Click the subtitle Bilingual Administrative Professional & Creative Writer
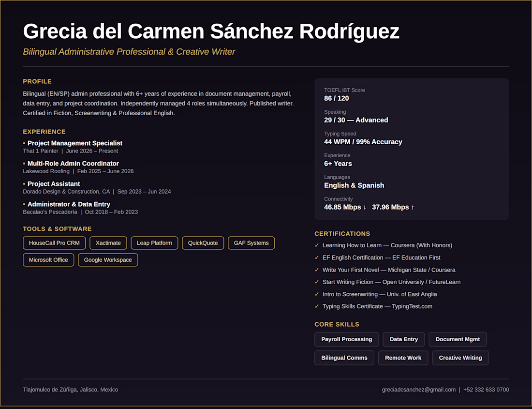The width and height of the screenshot is (532, 409). pyautogui.click(x=129, y=52)
